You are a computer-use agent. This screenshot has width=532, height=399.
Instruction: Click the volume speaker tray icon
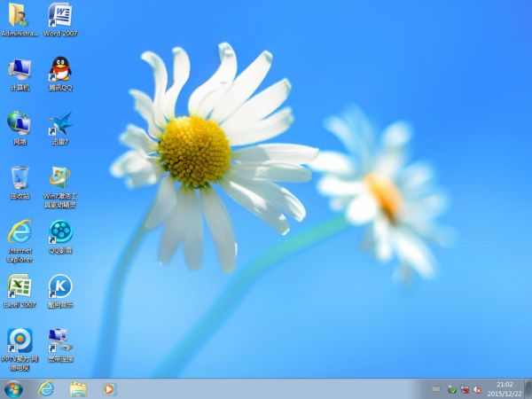click(x=477, y=389)
